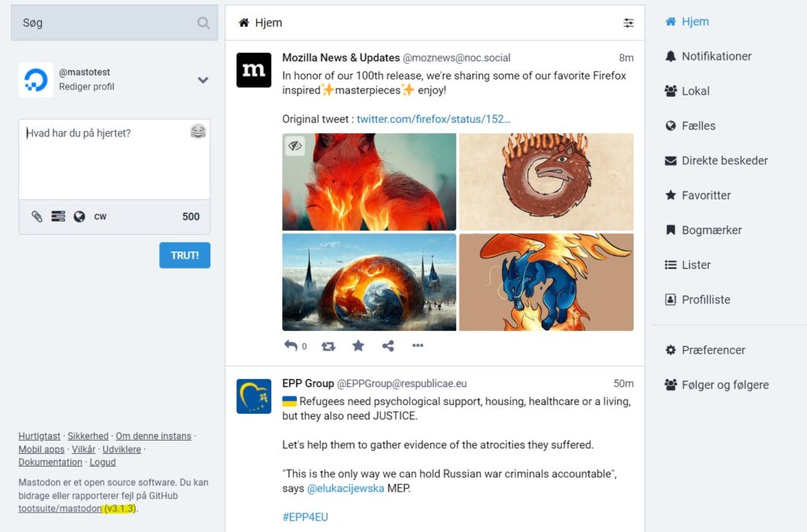Open the fiery globe cityscape image

[369, 282]
